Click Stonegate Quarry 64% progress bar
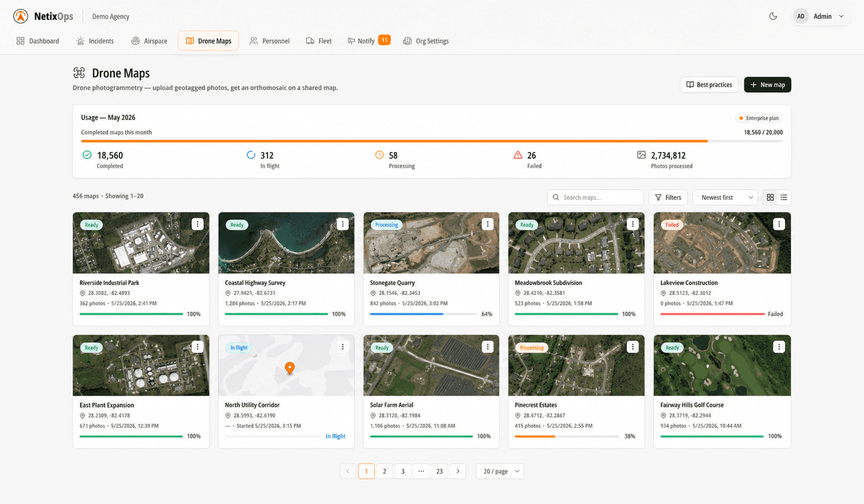 tap(423, 314)
